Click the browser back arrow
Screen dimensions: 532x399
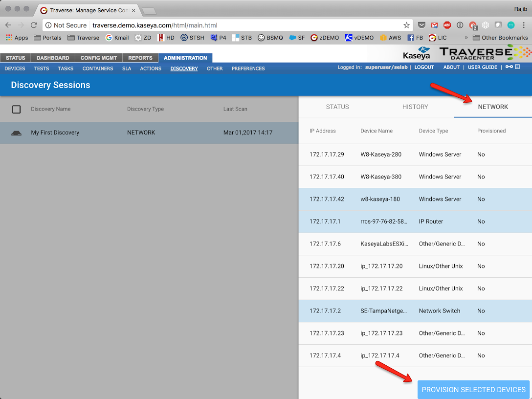pyautogui.click(x=8, y=25)
